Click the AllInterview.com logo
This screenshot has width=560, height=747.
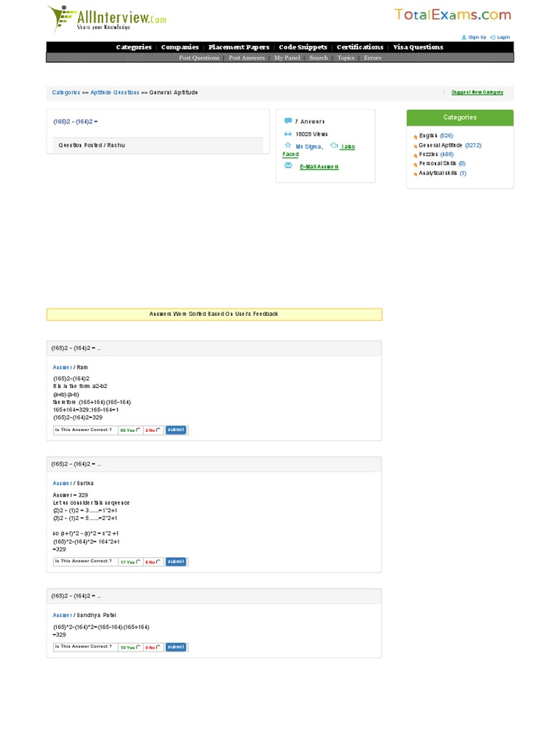(107, 18)
